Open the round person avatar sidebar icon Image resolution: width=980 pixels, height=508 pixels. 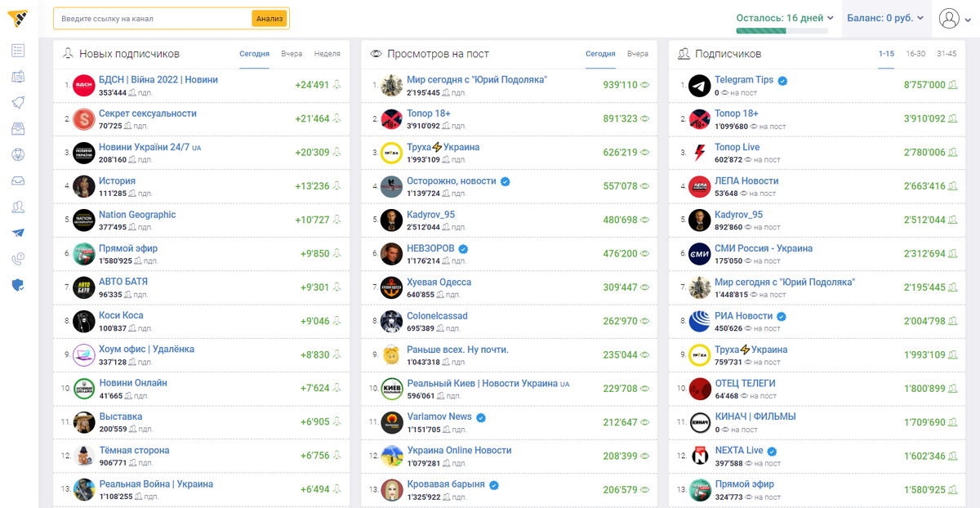18,154
